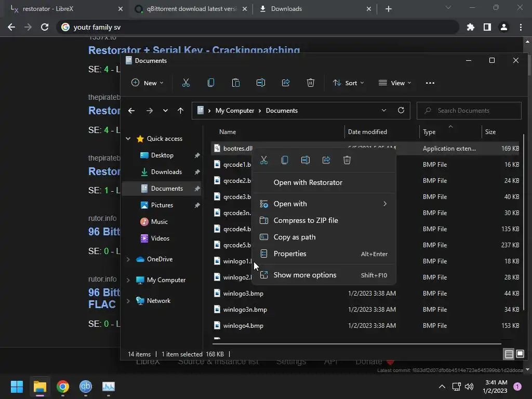
Task: Select Desktop in Quick access
Action: tap(162, 155)
